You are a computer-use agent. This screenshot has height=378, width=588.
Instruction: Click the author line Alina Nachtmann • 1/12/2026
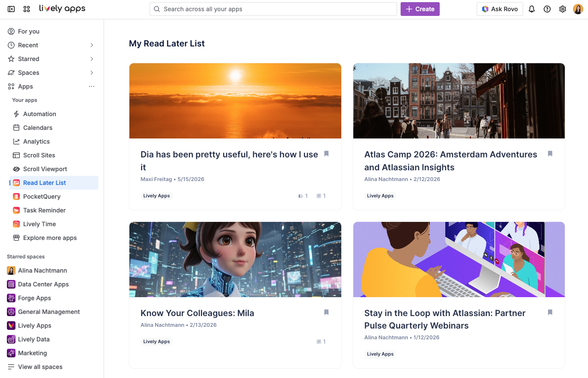click(x=402, y=337)
